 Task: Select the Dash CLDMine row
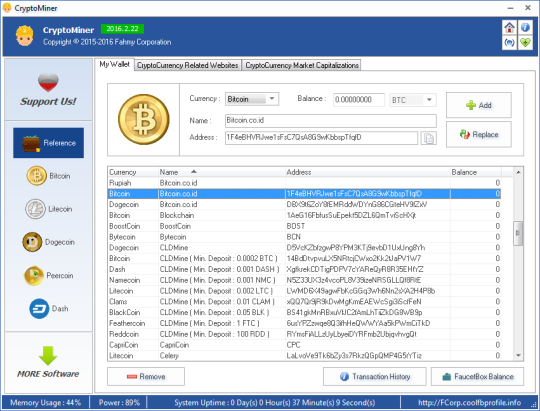pyautogui.click(x=304, y=269)
